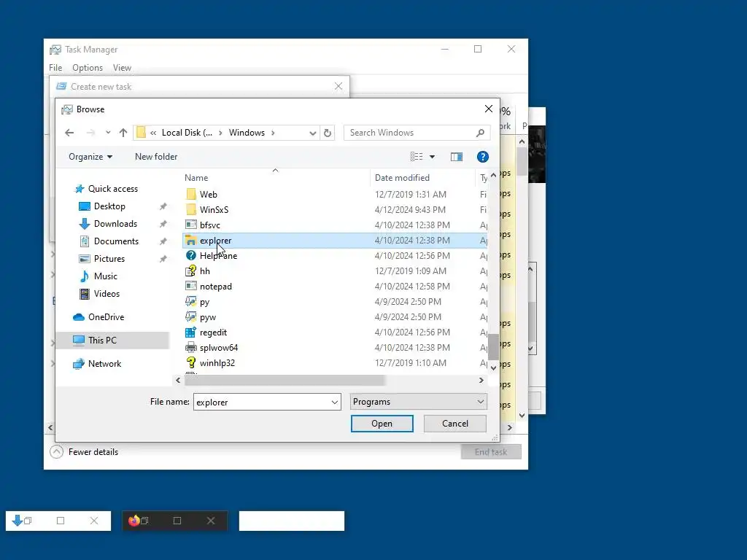Close the Create new task dialog
This screenshot has width=747, height=560.
point(338,86)
